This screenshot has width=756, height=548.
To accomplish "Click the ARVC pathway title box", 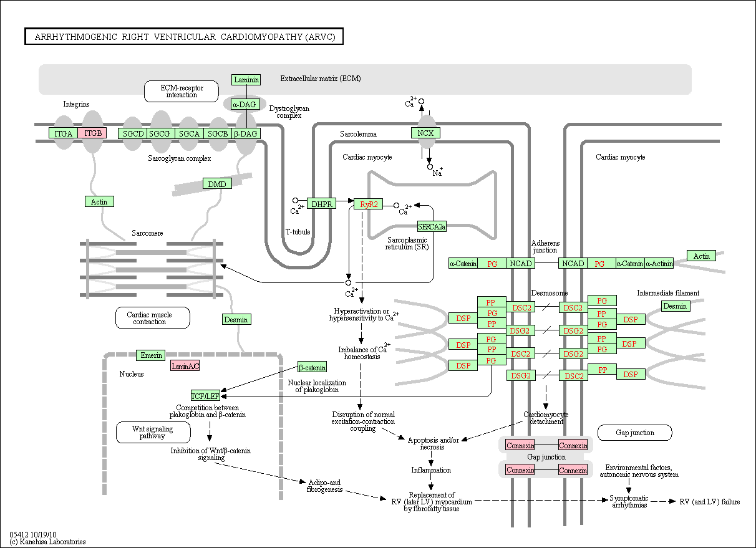I will [x=184, y=37].
